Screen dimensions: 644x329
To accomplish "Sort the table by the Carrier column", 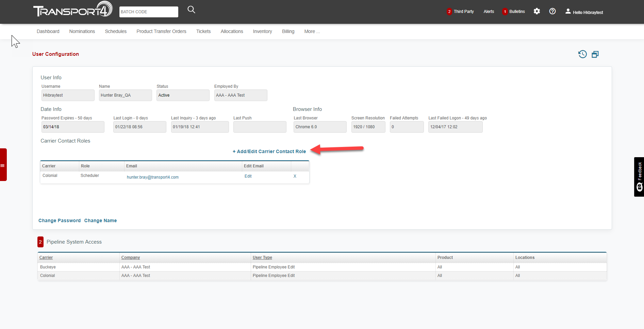I will click(x=46, y=257).
